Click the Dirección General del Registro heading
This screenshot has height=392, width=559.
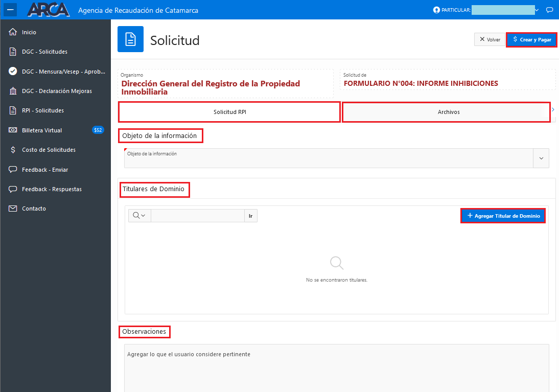[x=211, y=88]
